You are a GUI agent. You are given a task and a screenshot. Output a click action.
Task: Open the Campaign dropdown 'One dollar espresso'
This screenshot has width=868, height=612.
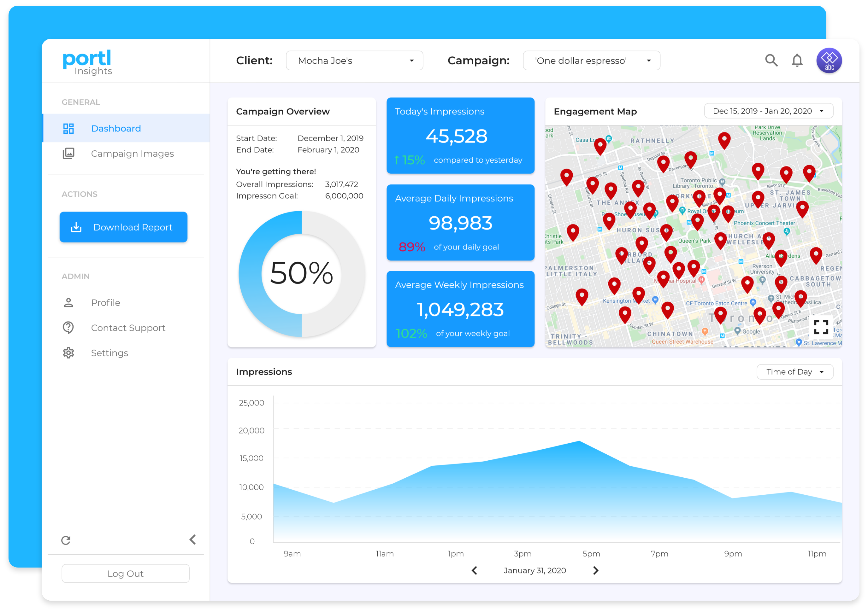tap(591, 61)
